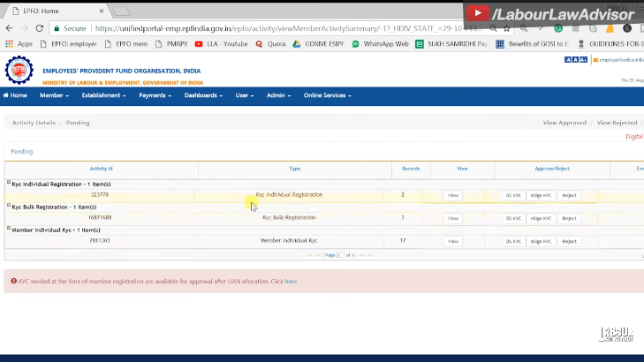Click DS KYC for activity 323778
Viewport: 644px width, 362px height.
pyautogui.click(x=513, y=195)
